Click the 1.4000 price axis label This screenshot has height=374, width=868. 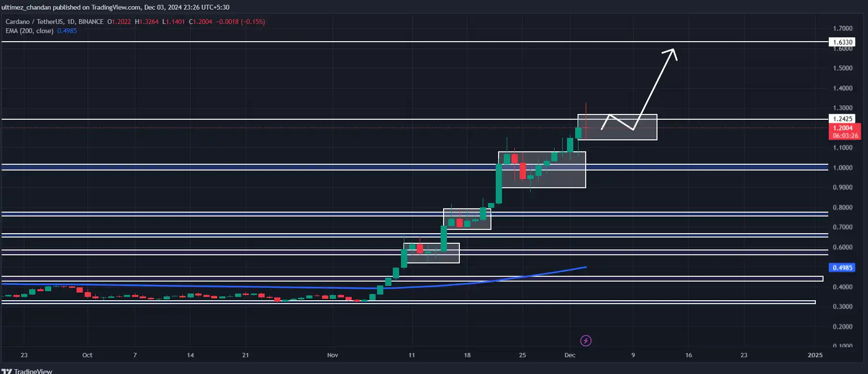[843, 88]
